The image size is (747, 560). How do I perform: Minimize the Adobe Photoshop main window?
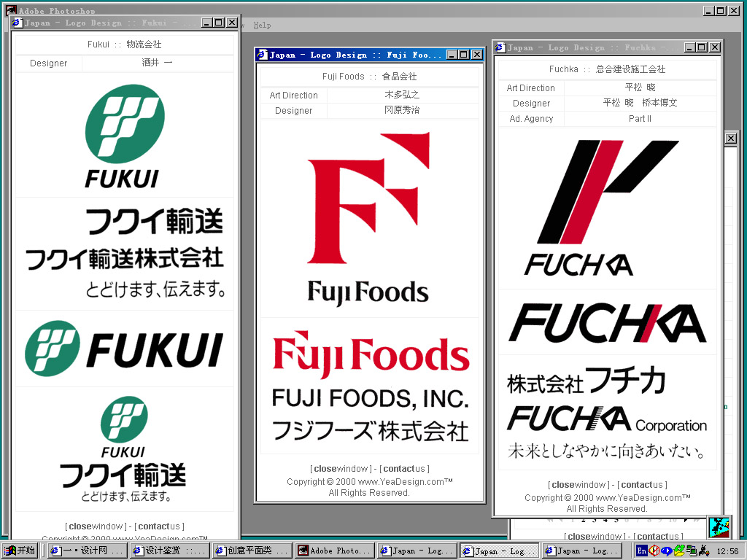pyautogui.click(x=709, y=10)
